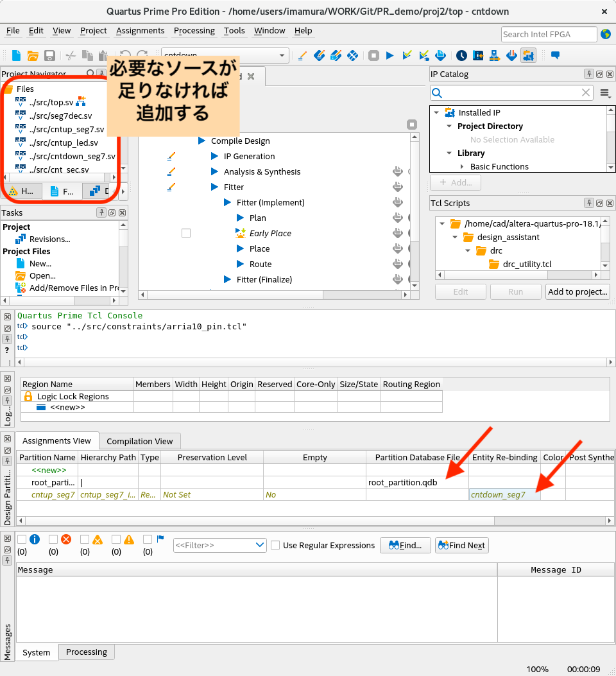
Task: Collapse the /home/cad/altera-quartus-pro folder node
Action: pyautogui.click(x=442, y=223)
